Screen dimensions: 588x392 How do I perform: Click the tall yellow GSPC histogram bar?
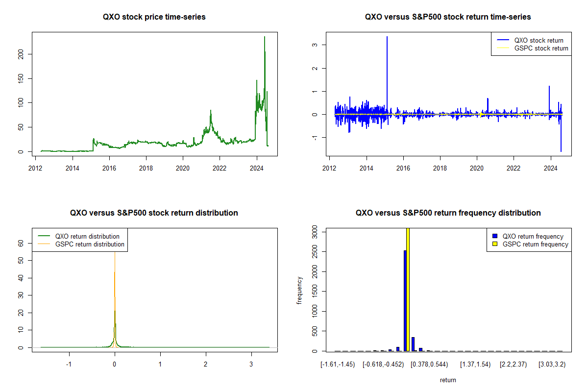[x=408, y=289]
